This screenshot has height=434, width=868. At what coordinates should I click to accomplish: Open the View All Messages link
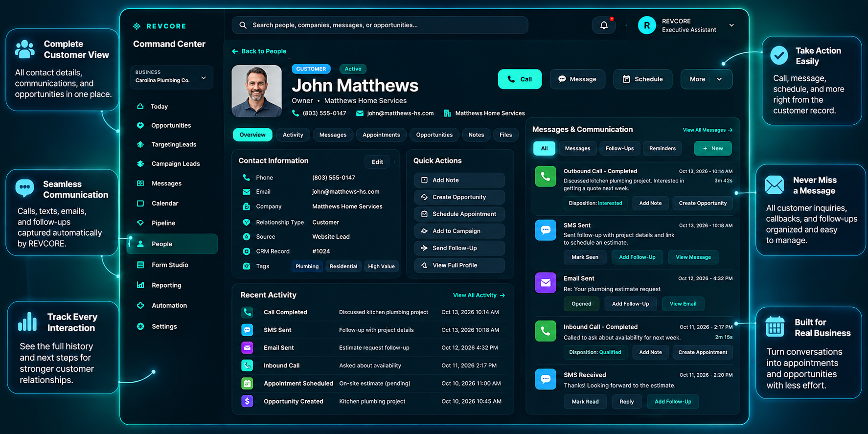tap(708, 130)
